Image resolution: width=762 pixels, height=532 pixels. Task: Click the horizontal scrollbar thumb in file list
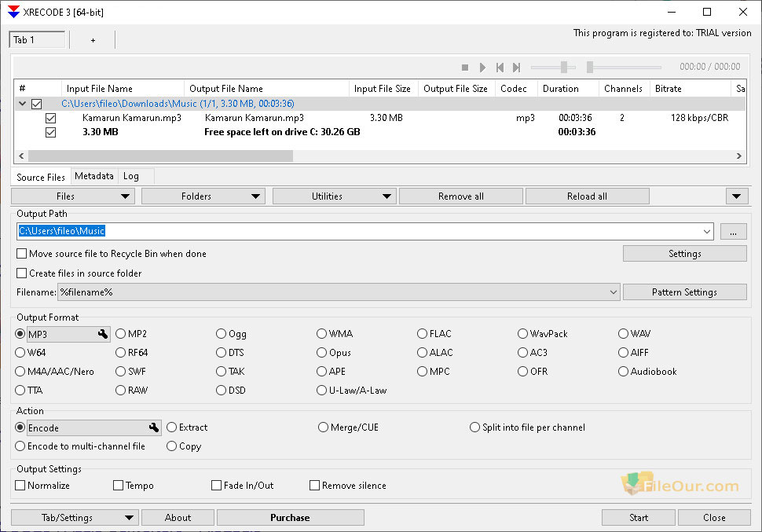coord(160,156)
